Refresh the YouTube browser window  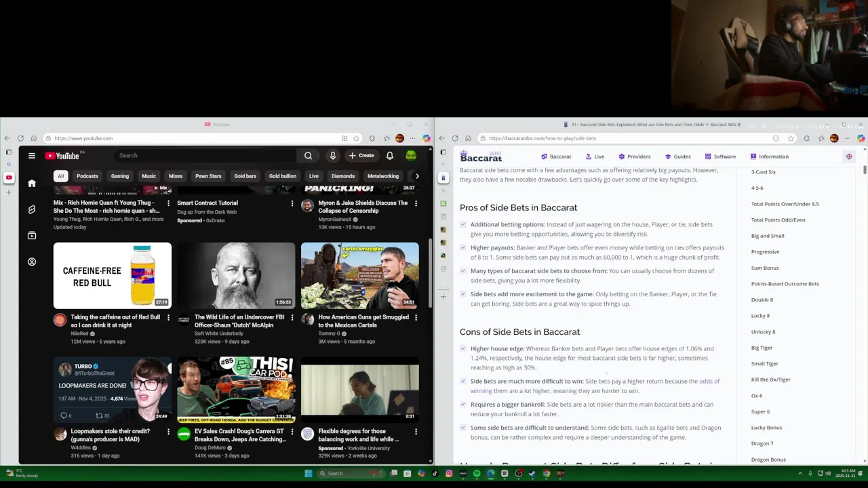tap(20, 138)
